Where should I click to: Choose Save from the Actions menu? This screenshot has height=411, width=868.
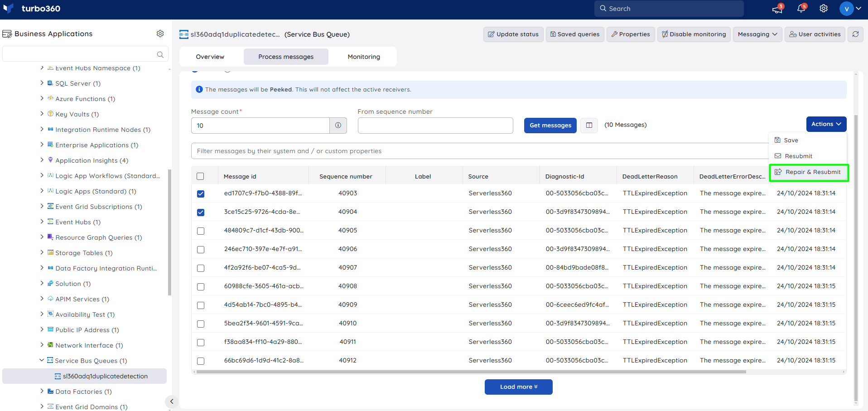(x=808, y=140)
